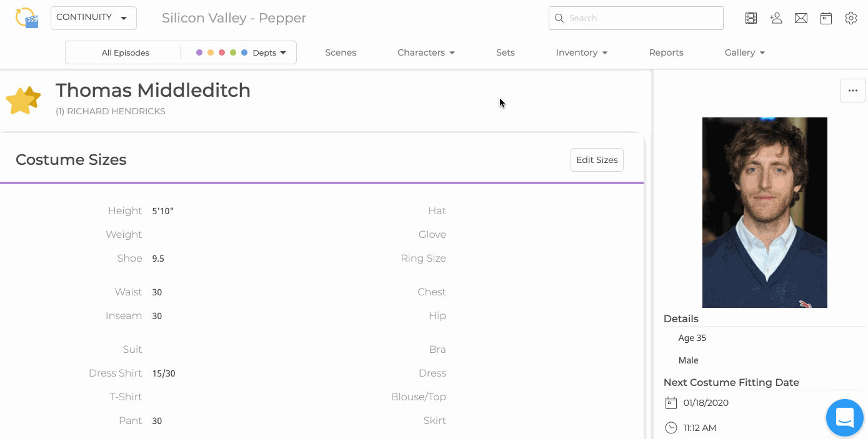Click the gold star favorite icon
The height and width of the screenshot is (439, 868).
point(23,100)
